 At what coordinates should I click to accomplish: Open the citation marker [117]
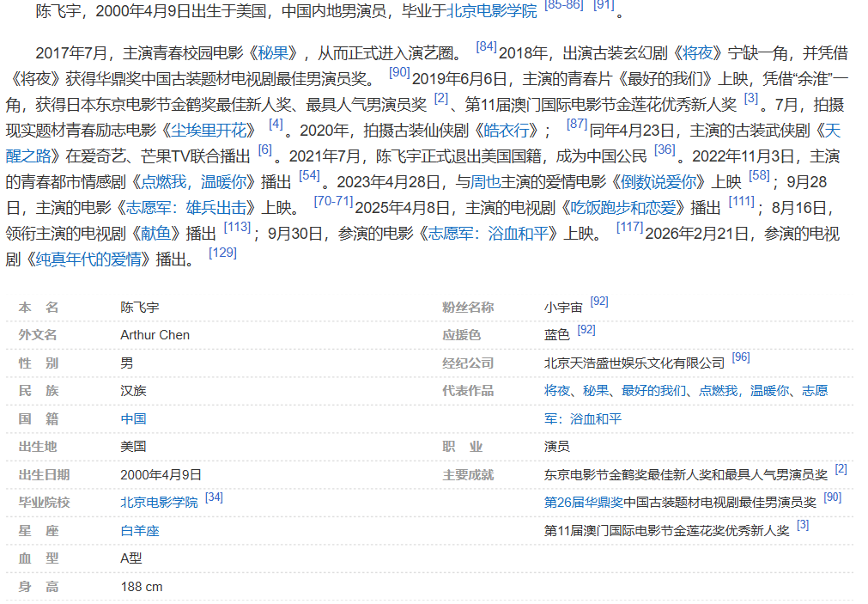(x=629, y=228)
